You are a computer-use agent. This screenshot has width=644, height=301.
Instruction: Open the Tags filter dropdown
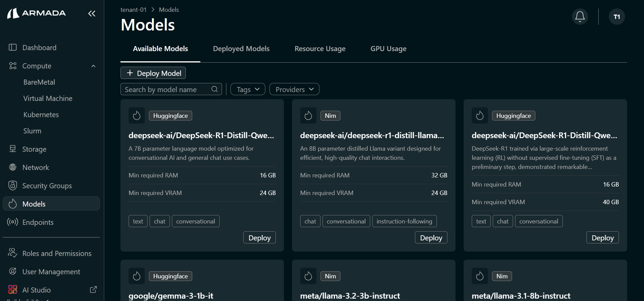[x=248, y=89]
